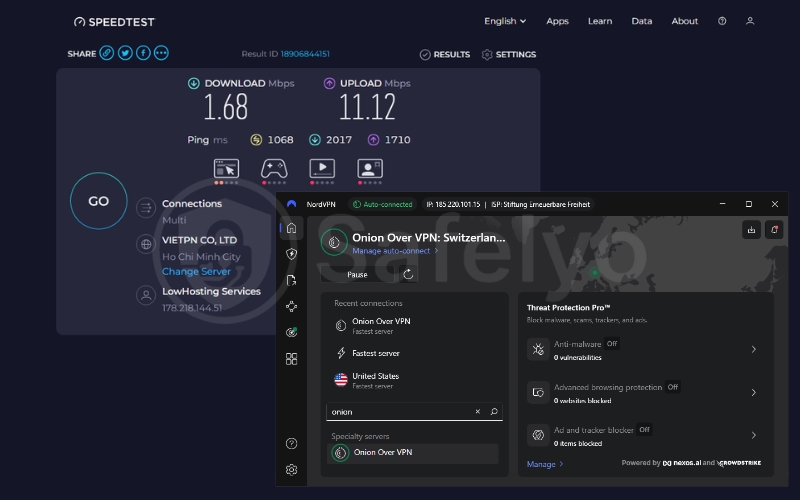Select the gaming controller experience icon
800x500 pixels.
(x=274, y=169)
